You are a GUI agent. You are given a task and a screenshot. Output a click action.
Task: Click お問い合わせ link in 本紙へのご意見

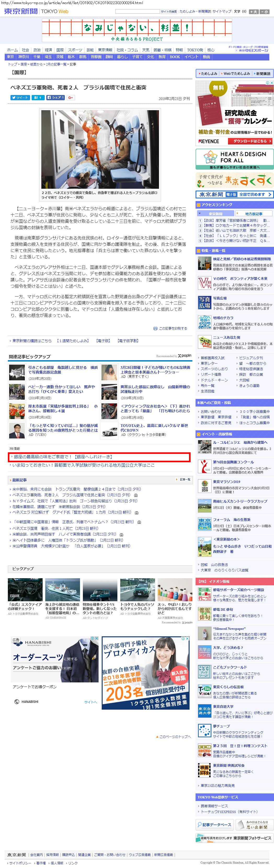pyautogui.click(x=211, y=411)
